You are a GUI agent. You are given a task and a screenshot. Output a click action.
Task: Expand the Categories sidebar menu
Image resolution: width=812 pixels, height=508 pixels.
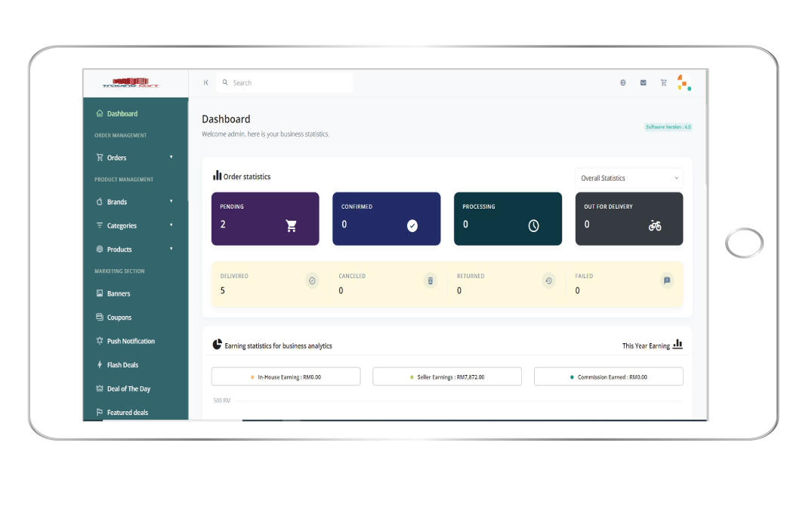coord(134,226)
